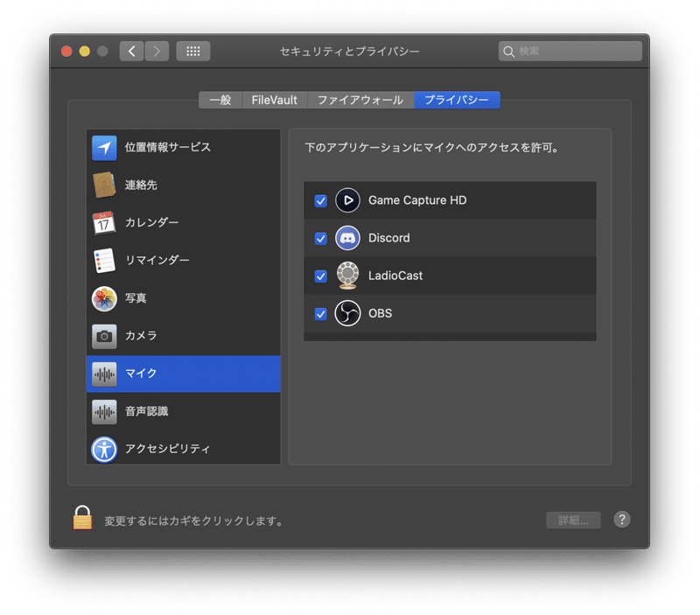Image resolution: width=700 pixels, height=615 pixels.
Task: Select カメラ label in sidebar
Action: 141,336
